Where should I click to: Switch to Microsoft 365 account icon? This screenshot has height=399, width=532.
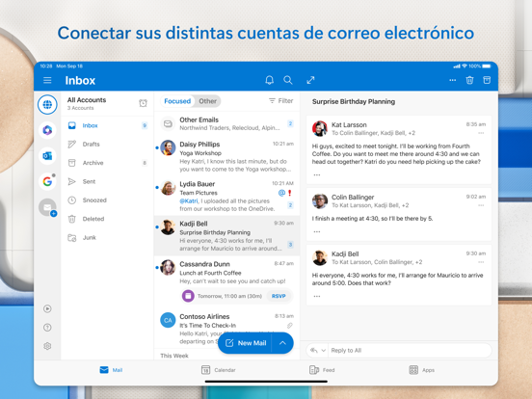[47, 130]
